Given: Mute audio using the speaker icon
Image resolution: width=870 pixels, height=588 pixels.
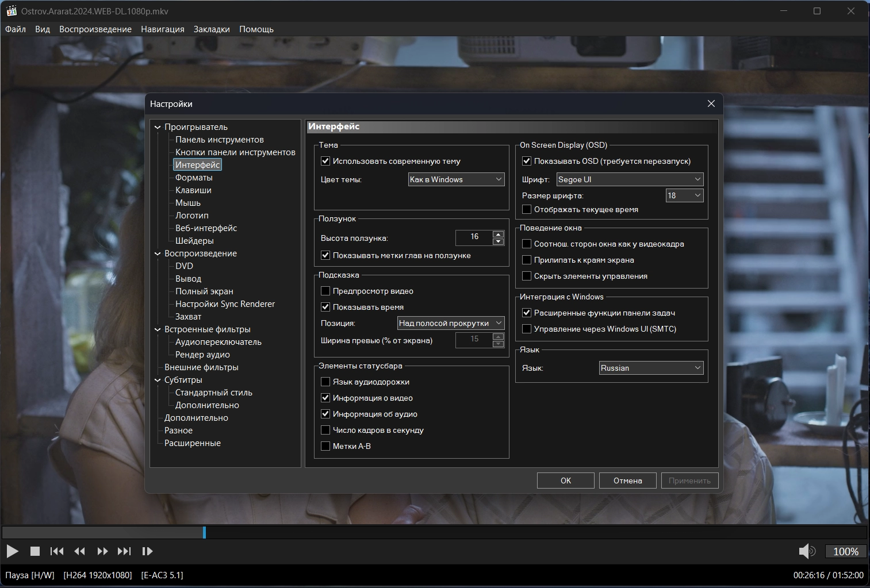Looking at the screenshot, I should point(807,551).
